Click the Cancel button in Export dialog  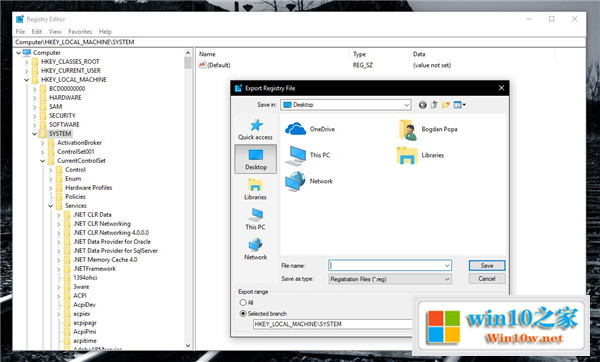tap(487, 279)
